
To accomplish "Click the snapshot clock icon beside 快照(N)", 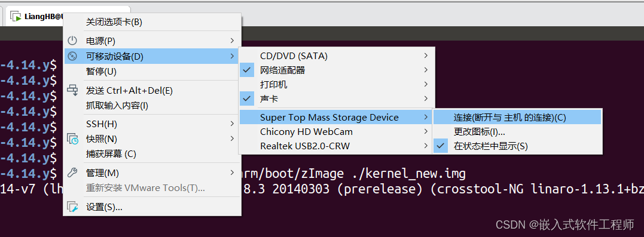I will tap(73, 138).
